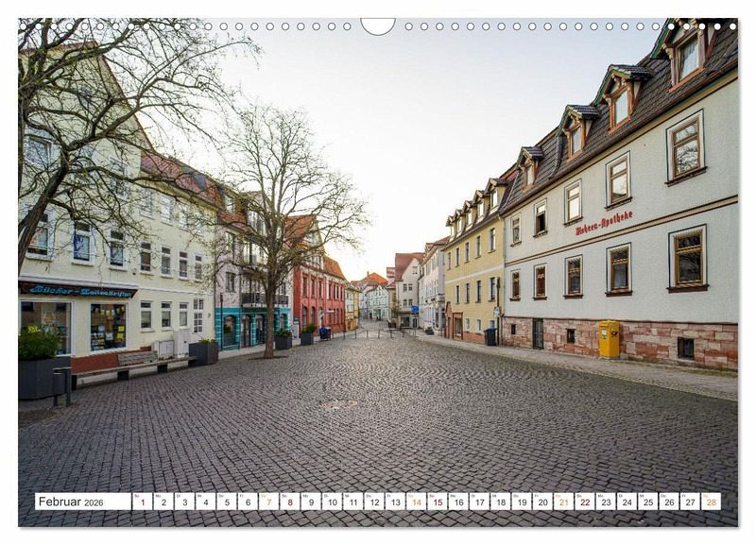
Task: Select day 25 in the calendar strip
Action: click(647, 502)
